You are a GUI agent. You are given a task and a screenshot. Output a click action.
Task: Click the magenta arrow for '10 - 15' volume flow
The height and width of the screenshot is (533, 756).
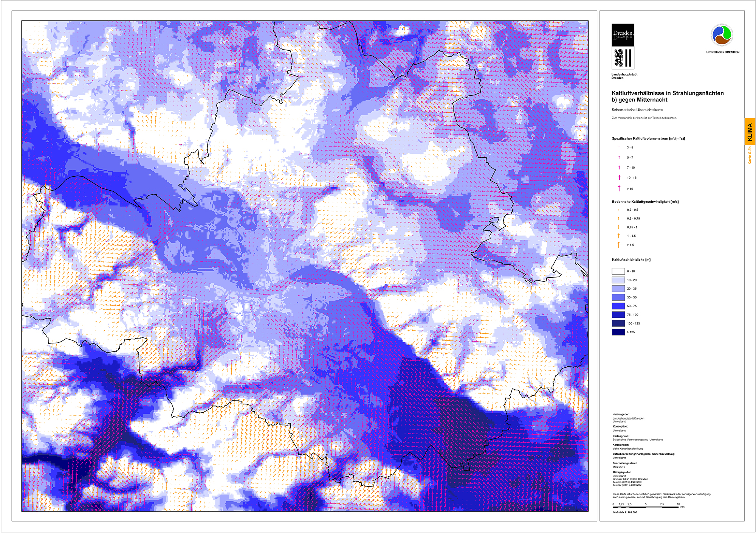click(x=619, y=177)
